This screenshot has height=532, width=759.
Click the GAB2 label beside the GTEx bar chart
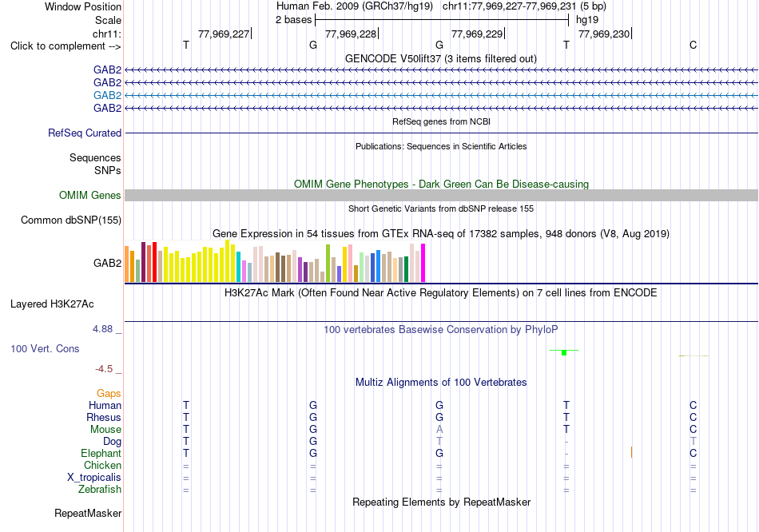108,264
